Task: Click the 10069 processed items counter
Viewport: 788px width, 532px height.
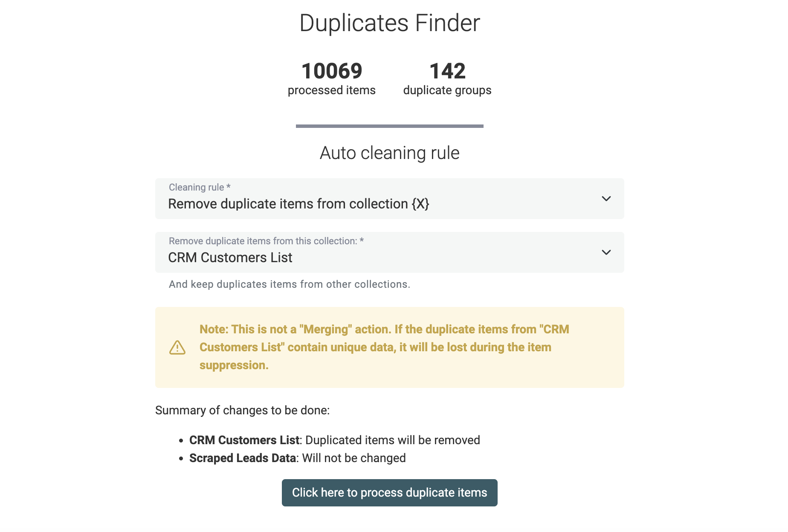Action: tap(332, 79)
